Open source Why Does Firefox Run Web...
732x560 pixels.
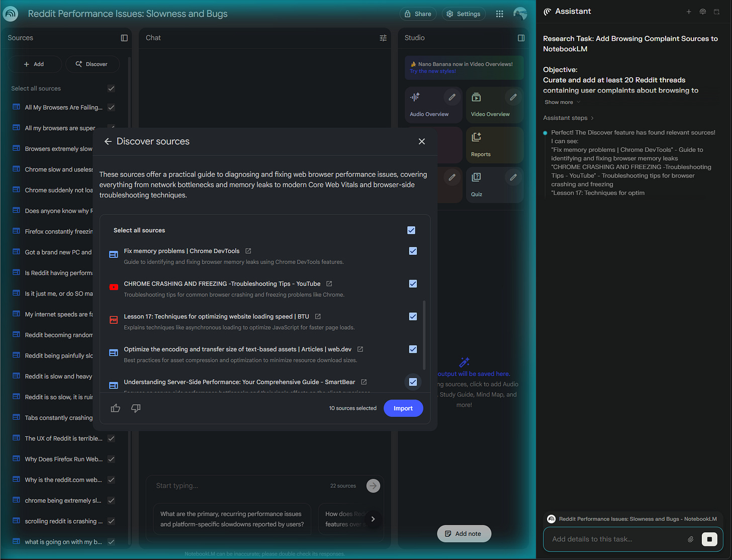click(x=63, y=459)
